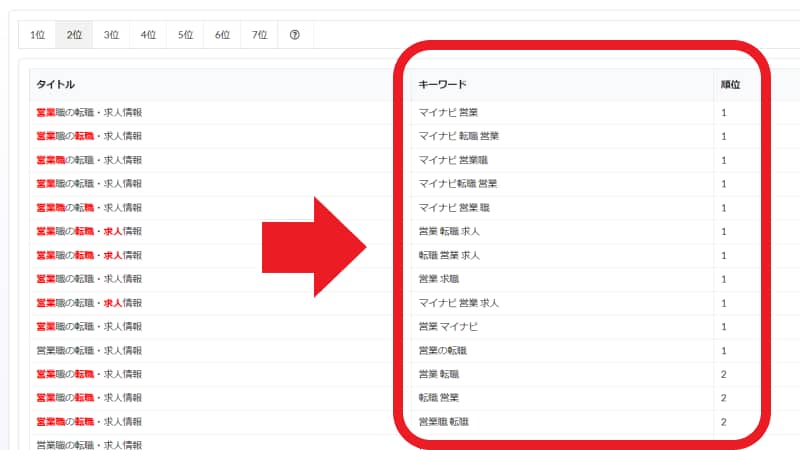Select the two-word keyword 転職 営業
The height and width of the screenshot is (450, 800).
pos(439,398)
